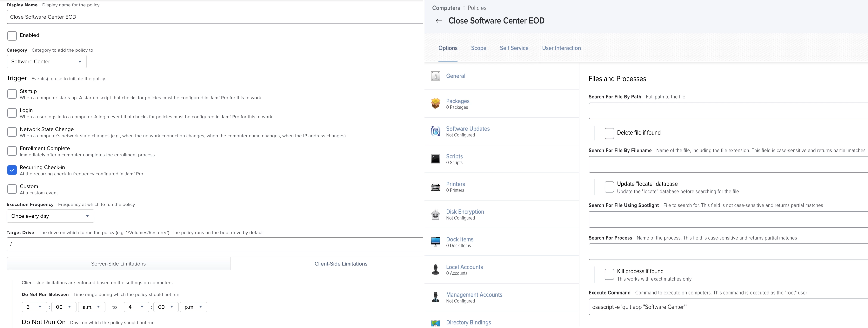Enable Kill process if found
Image resolution: width=868 pixels, height=328 pixels.
coord(609,274)
